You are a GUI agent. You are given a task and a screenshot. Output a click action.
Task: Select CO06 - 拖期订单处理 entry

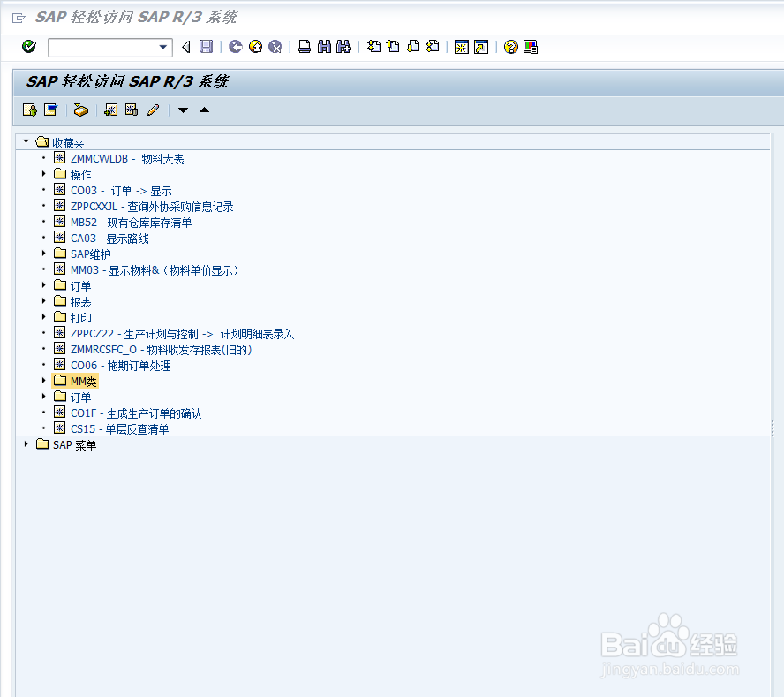point(120,366)
